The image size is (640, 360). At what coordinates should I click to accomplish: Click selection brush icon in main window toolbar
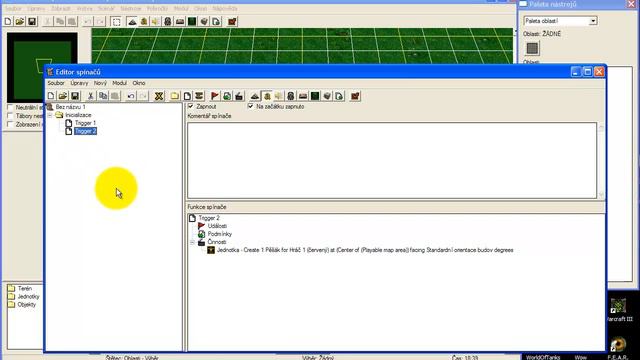click(x=116, y=22)
